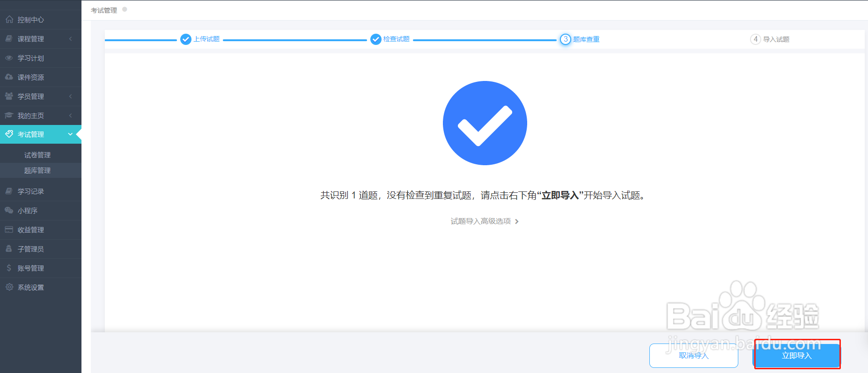Expand 试题导入高级选项 chevron arrow
Screen dimensions: 868x373
click(x=517, y=221)
